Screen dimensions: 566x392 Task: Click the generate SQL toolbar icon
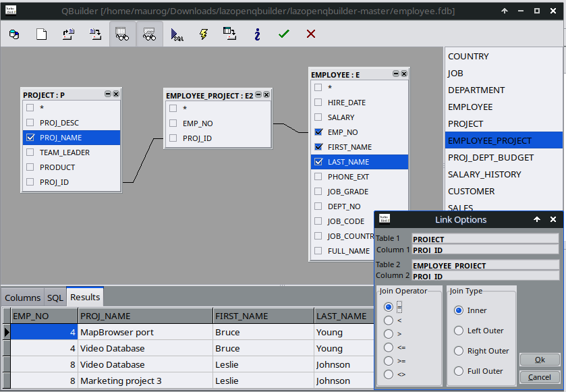177,34
